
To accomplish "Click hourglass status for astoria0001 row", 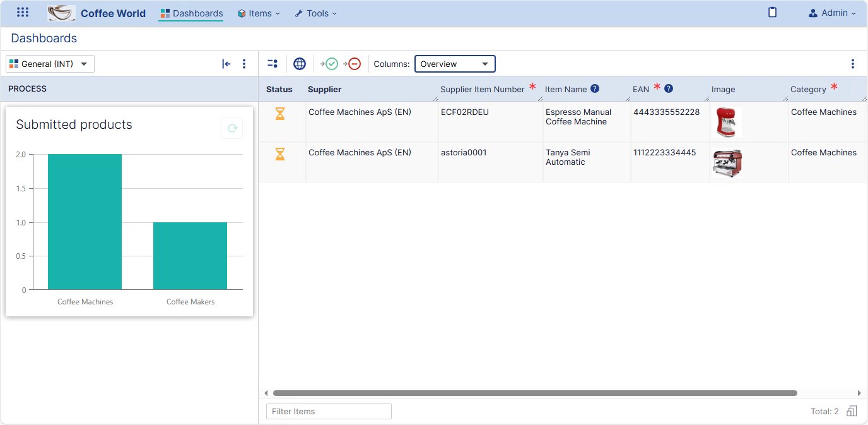I will click(280, 154).
